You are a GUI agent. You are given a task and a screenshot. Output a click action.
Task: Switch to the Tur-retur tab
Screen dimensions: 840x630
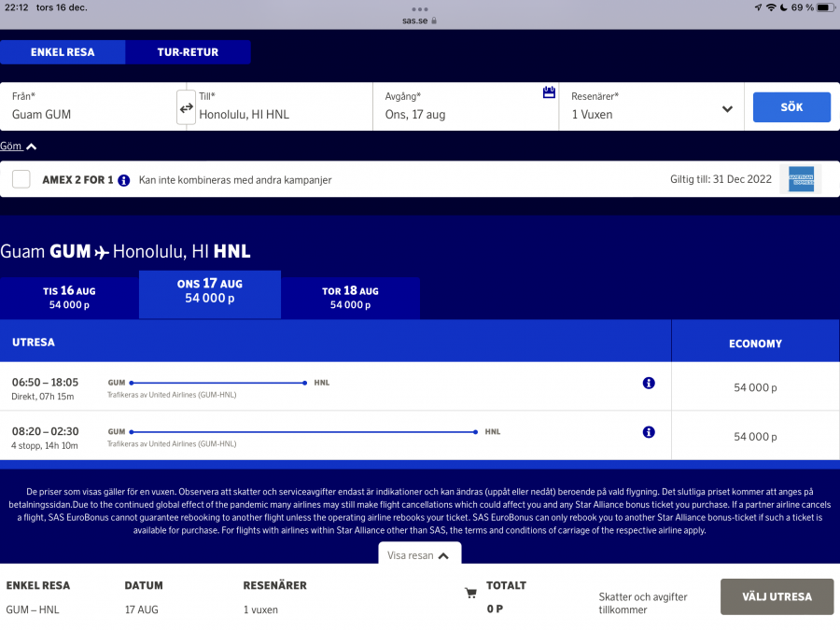(x=188, y=52)
